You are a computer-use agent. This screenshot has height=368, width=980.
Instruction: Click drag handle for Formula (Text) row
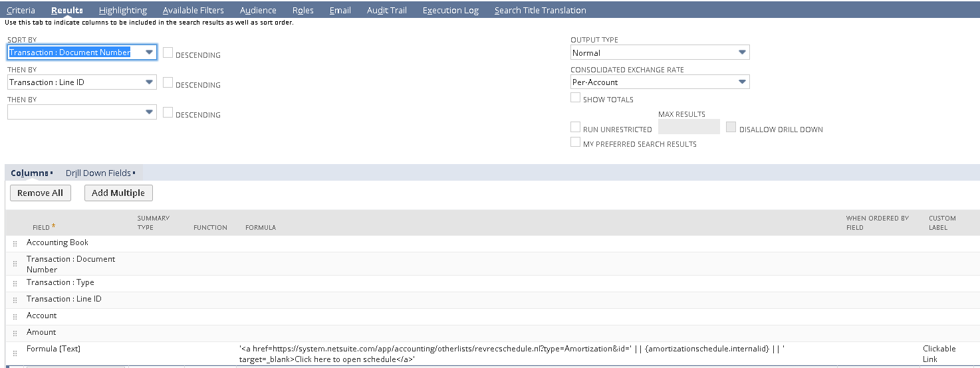click(x=15, y=353)
